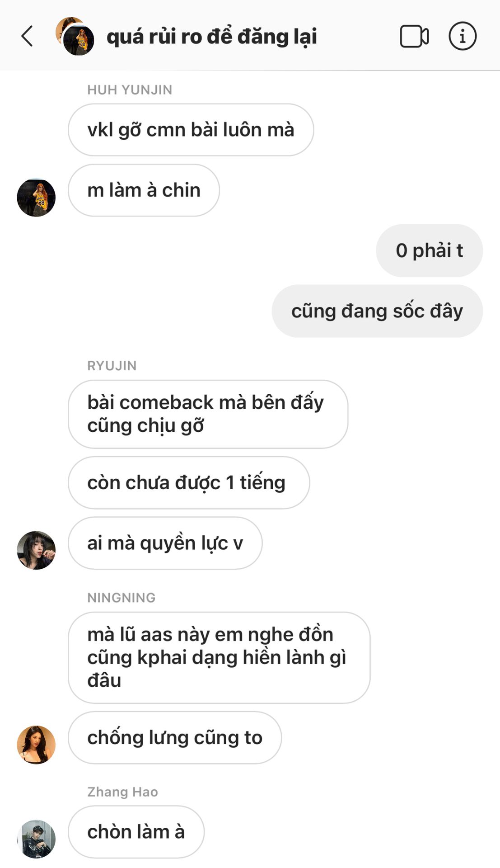
Task: Tap the sender name 'HUH YUNJIN'
Action: point(130,90)
